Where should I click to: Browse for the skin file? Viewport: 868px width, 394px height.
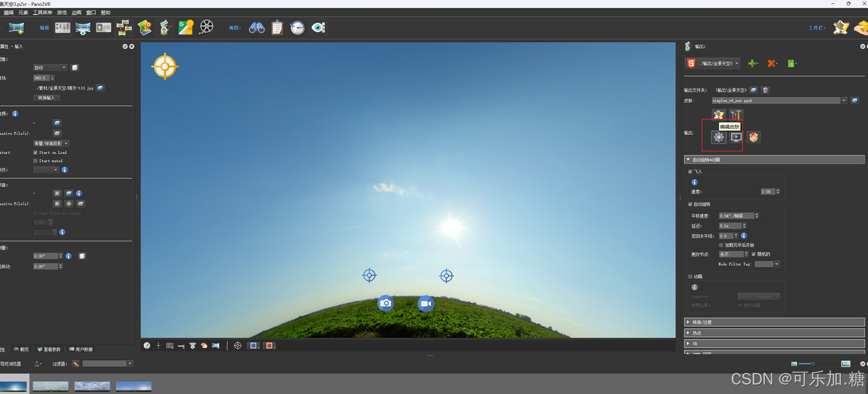point(854,100)
